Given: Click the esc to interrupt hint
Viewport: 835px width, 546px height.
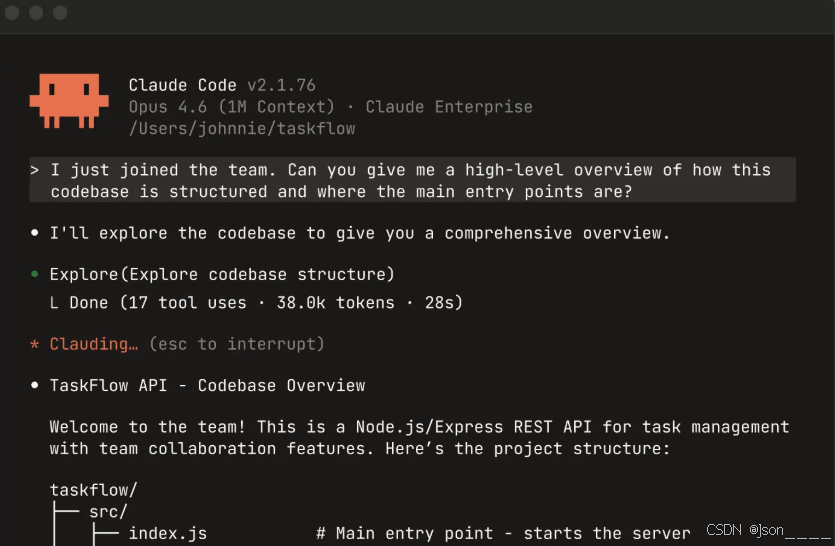Looking at the screenshot, I should tap(236, 344).
